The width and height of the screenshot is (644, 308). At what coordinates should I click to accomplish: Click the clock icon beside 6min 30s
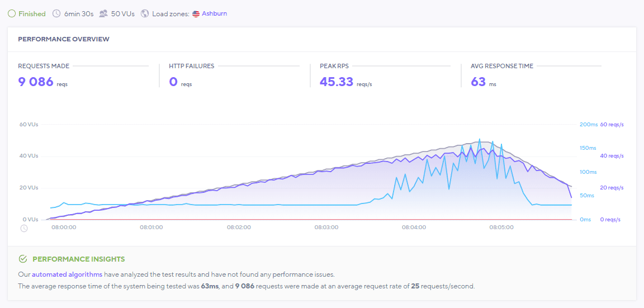pos(56,13)
